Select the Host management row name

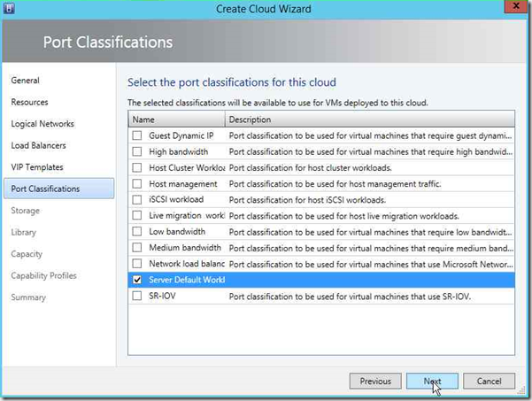183,184
